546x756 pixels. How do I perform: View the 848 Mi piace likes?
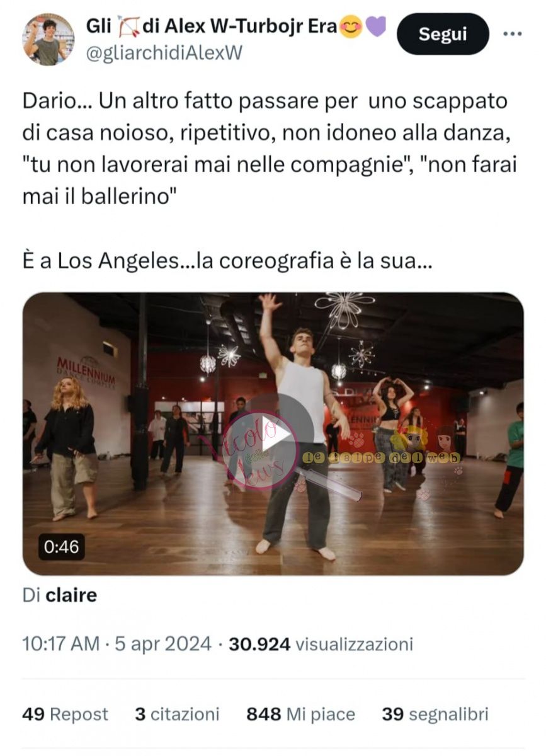(x=300, y=714)
